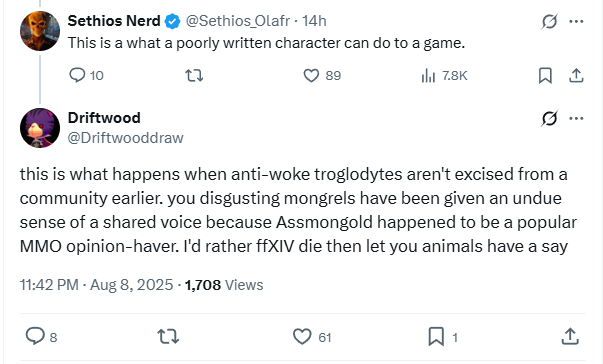
Task: Open the 11:42 PM Aug 8, 2025 timestamp
Action: (97, 285)
